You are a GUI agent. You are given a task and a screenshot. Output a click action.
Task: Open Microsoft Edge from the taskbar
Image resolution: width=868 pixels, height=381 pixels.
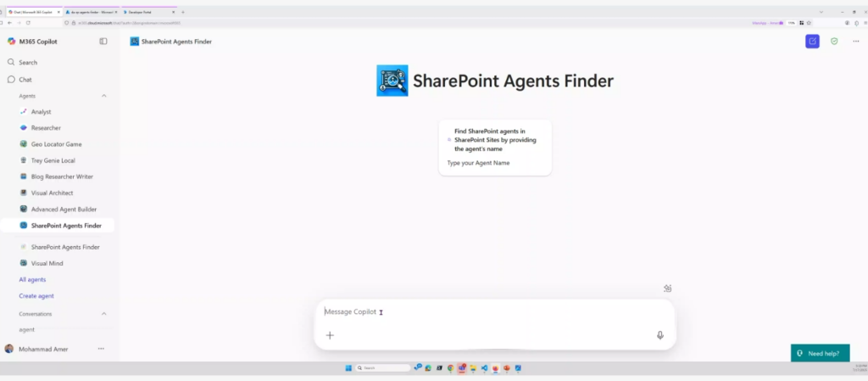pyautogui.click(x=428, y=367)
